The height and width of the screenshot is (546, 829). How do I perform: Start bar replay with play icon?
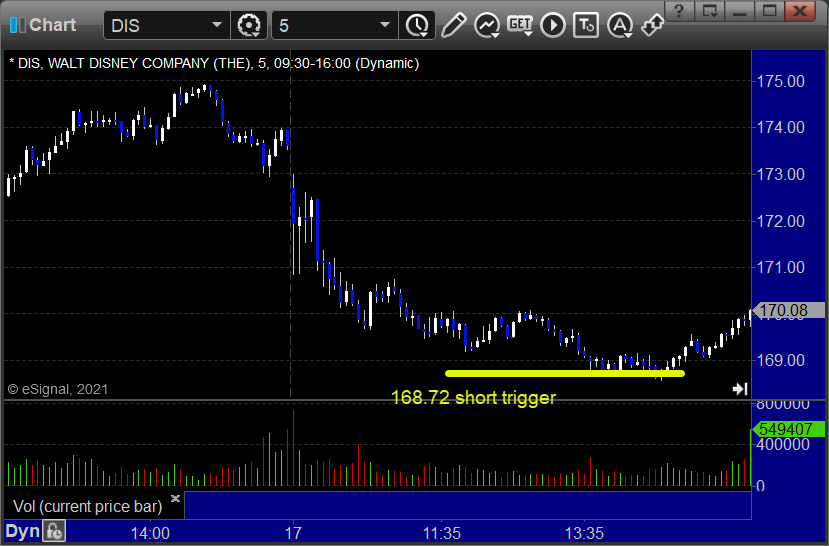pos(553,25)
